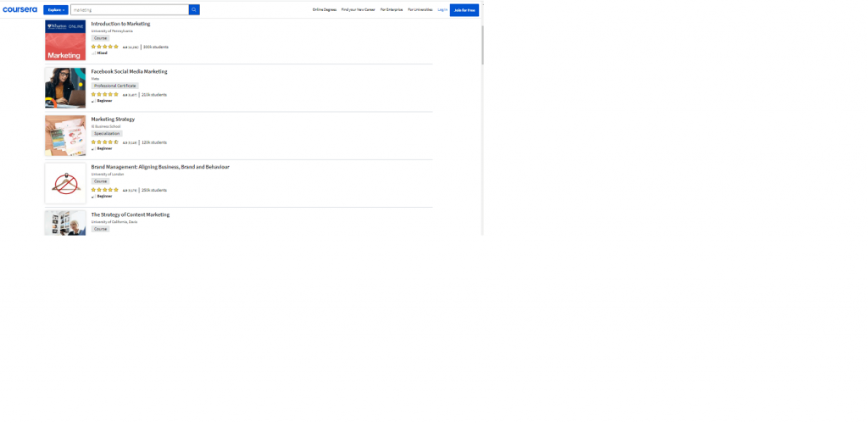Click the page vertical scrollbar thumb
868x423 pixels.
tap(482, 45)
